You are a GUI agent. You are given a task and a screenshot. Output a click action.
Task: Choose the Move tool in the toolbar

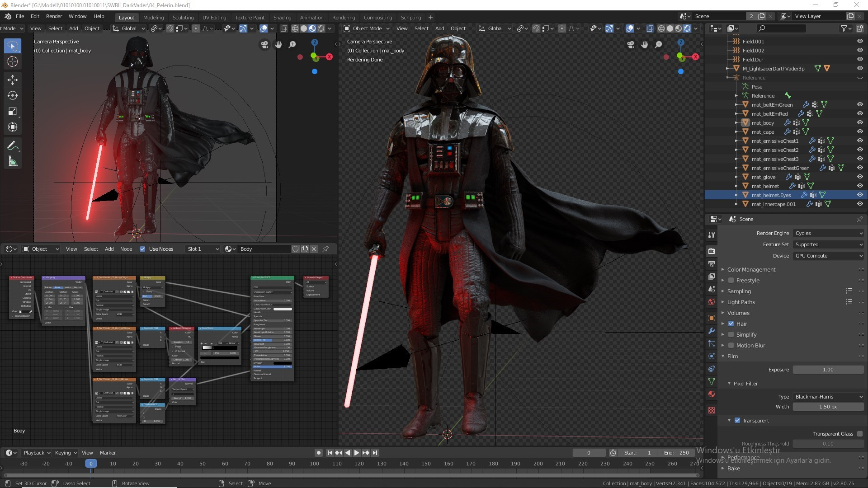(13, 80)
